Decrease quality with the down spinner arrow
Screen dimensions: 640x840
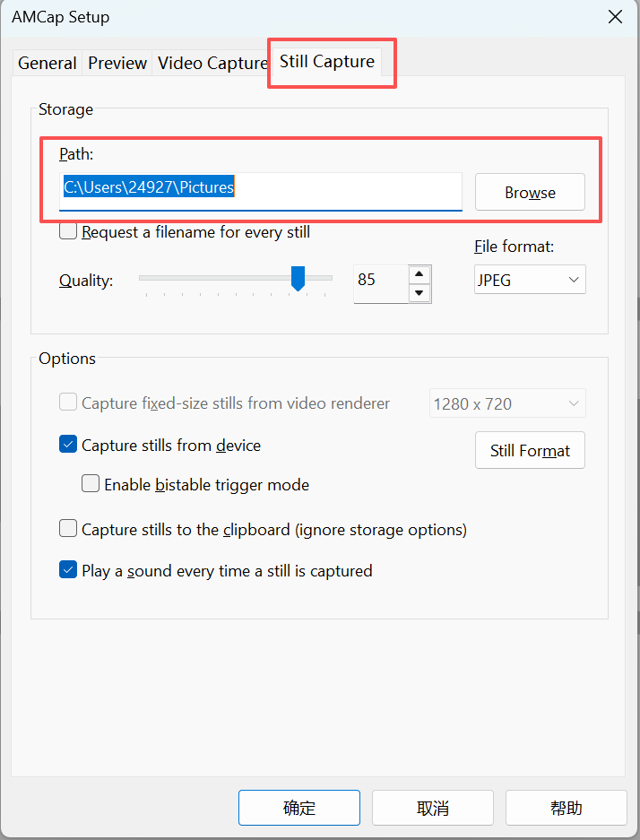(x=419, y=293)
